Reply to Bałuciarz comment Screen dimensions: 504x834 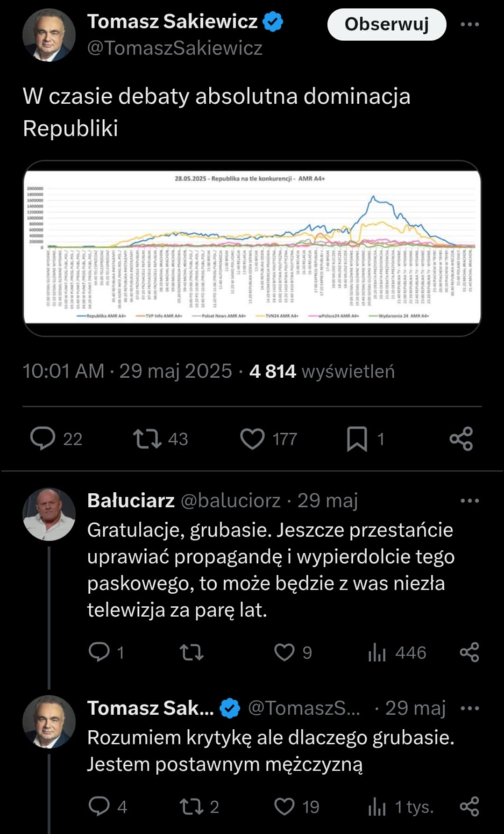click(99, 652)
